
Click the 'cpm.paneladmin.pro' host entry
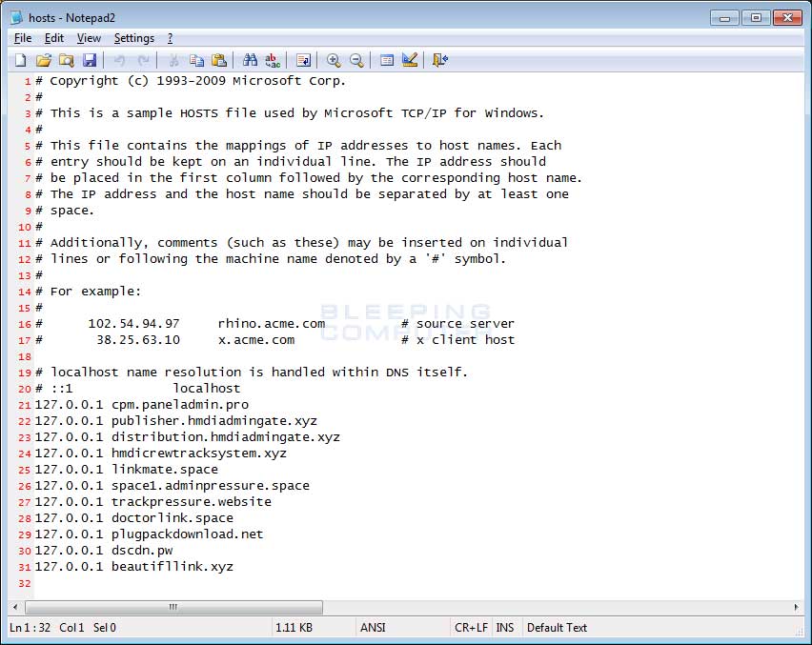180,405
